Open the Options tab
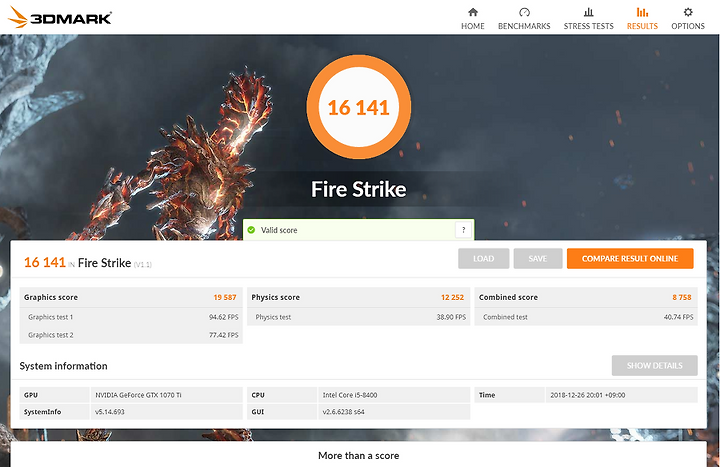The height and width of the screenshot is (467, 720). coord(687,19)
